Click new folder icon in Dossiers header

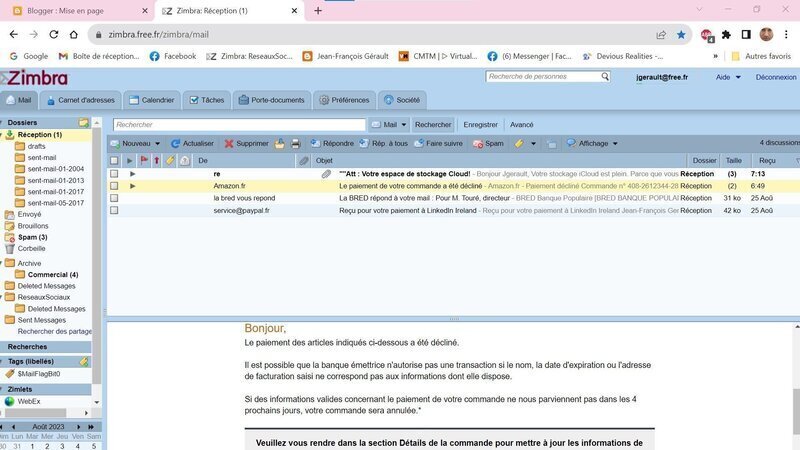tap(84, 122)
